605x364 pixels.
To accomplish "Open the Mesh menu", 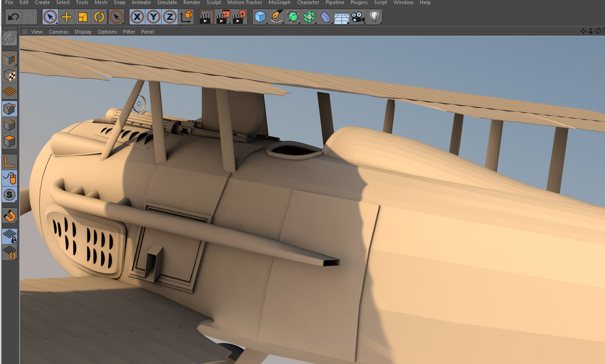I will [x=101, y=3].
